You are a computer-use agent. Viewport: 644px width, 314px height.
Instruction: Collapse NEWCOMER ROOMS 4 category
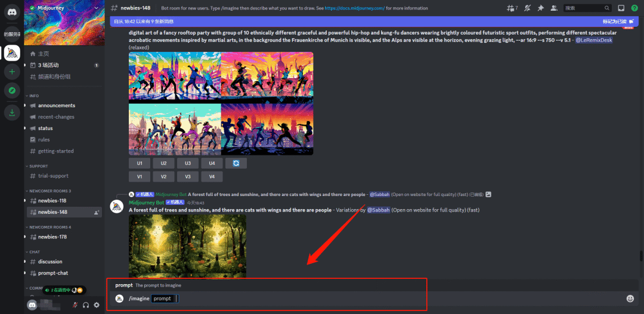(x=49, y=227)
